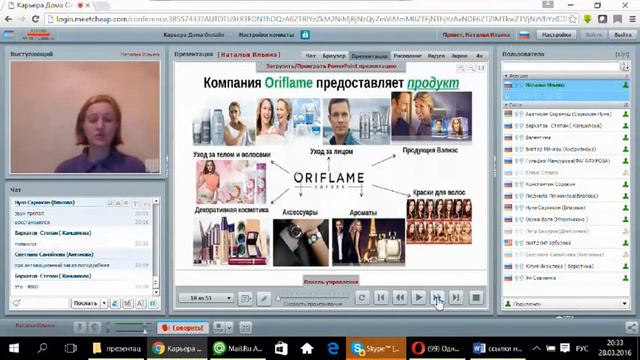
Task: Open the dropdown arrow next to Послать
Action: pyautogui.click(x=104, y=303)
